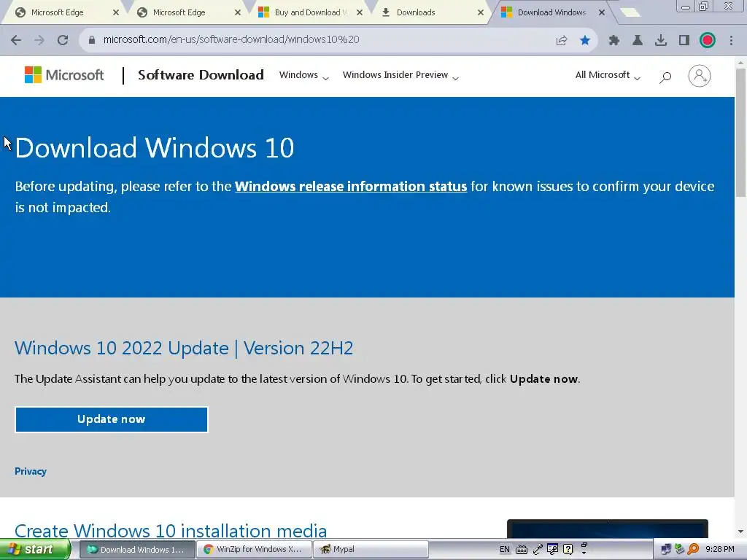Viewport: 747px width, 560px height.
Task: Click the language bar help icon
Action: pos(568,549)
